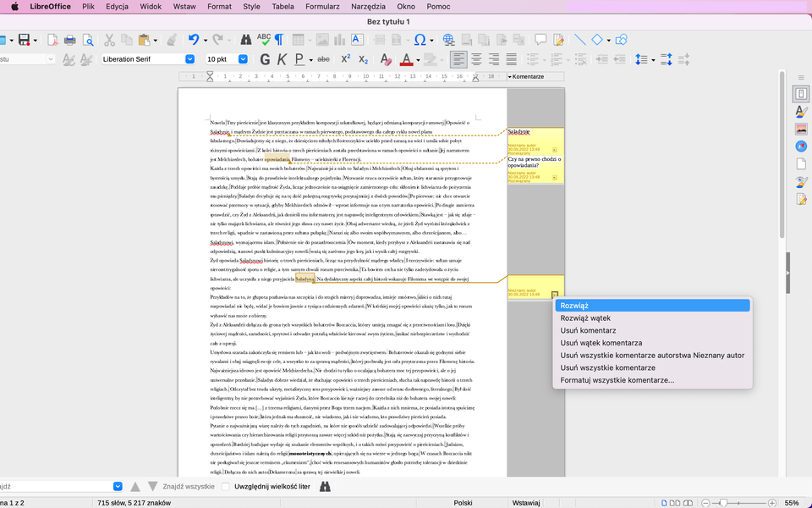Insert a table into the document
812x508 pixels.
(x=298, y=39)
